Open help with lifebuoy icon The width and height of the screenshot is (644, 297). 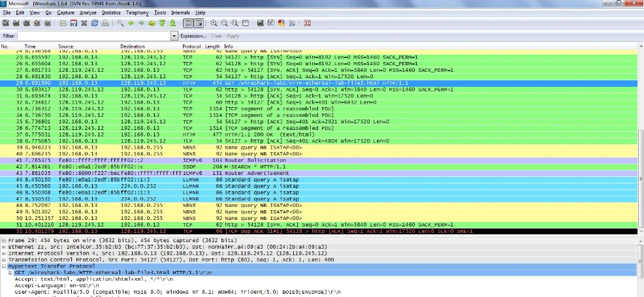click(308, 23)
